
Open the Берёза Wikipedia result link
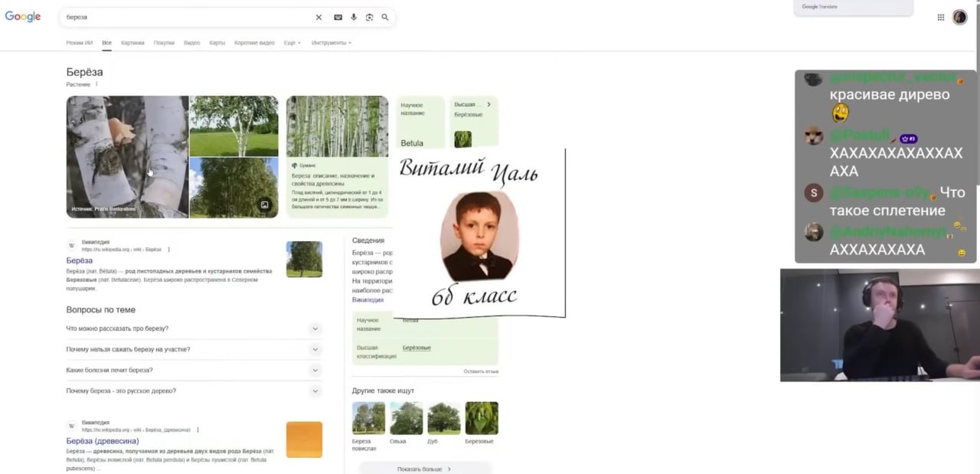click(x=80, y=260)
